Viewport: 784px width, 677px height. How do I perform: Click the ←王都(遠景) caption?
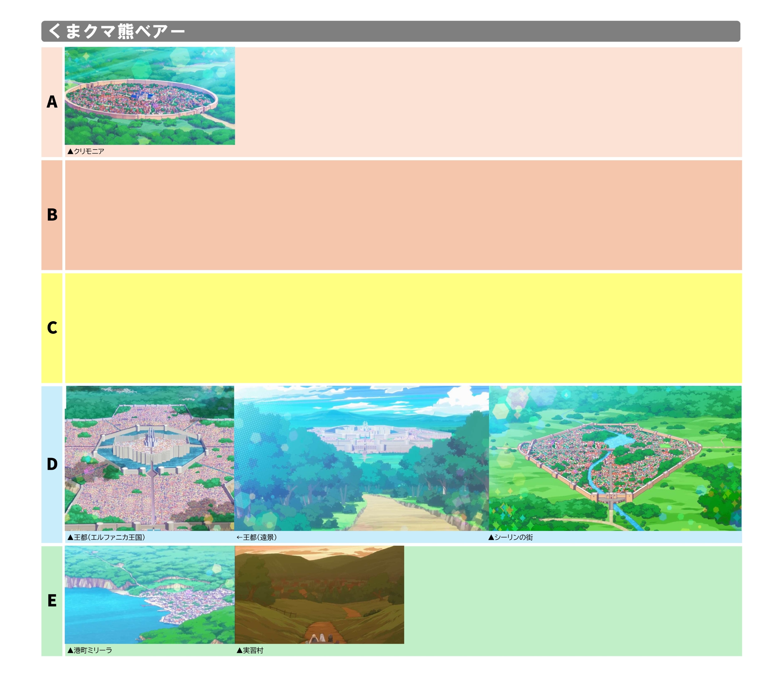(x=257, y=537)
